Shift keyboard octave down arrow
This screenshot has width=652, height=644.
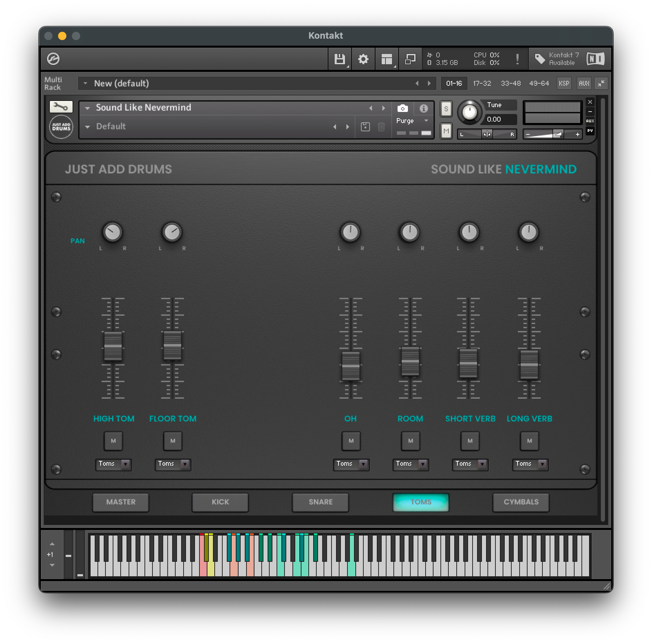52,565
